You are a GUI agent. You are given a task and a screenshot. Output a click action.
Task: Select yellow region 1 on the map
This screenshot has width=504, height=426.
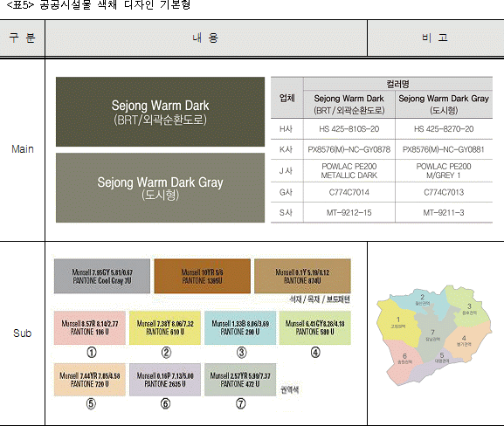(x=398, y=323)
